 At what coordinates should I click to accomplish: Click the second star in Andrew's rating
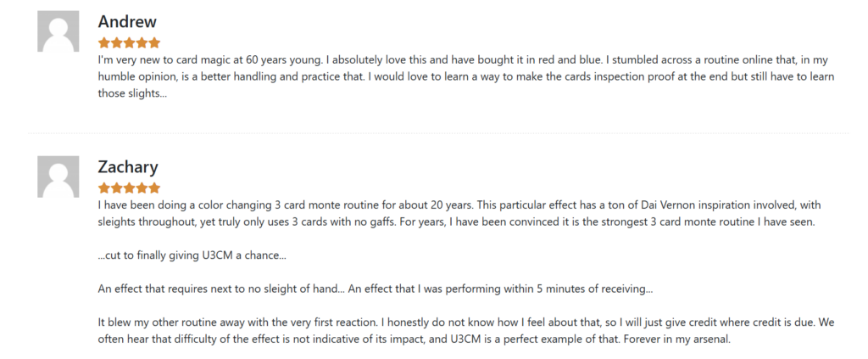116,42
